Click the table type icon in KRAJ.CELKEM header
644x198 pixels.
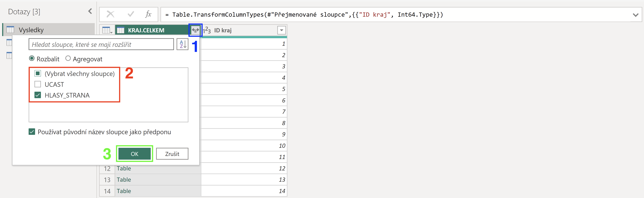120,30
